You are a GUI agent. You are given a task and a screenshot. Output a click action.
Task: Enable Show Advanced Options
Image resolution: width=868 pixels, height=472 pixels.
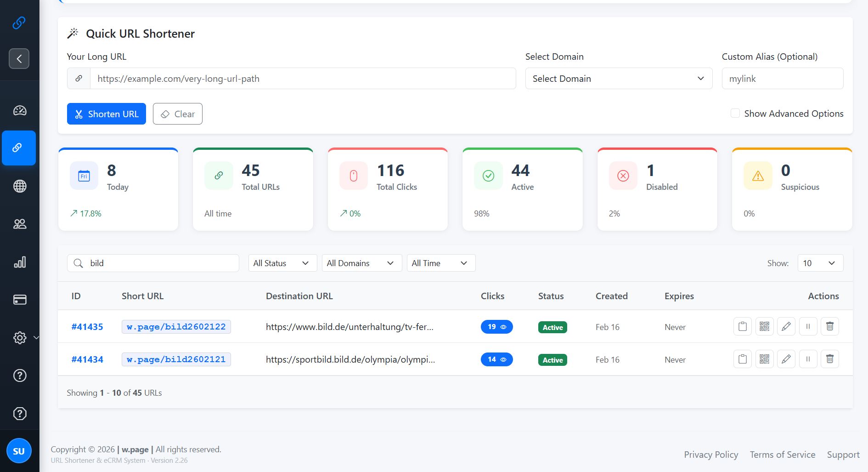click(735, 113)
